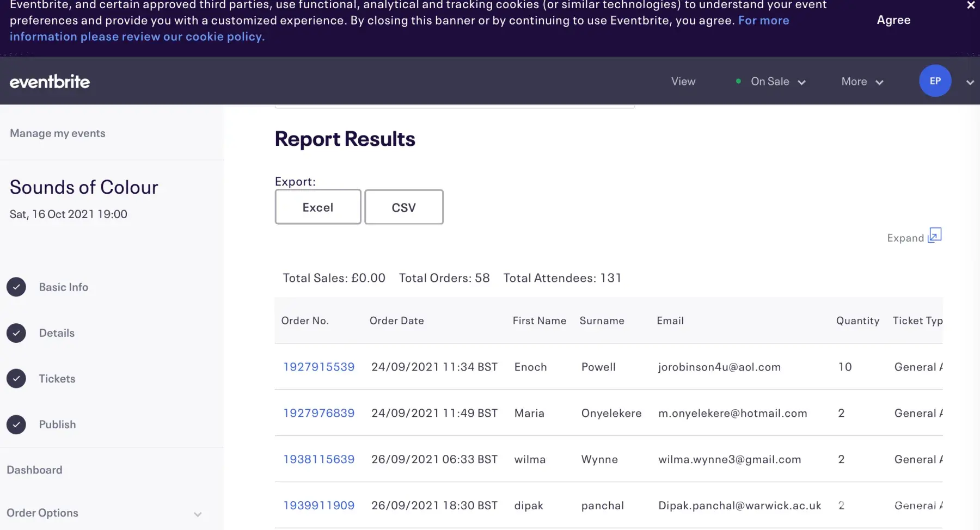
Task: Export the report as Excel
Action: coord(318,207)
